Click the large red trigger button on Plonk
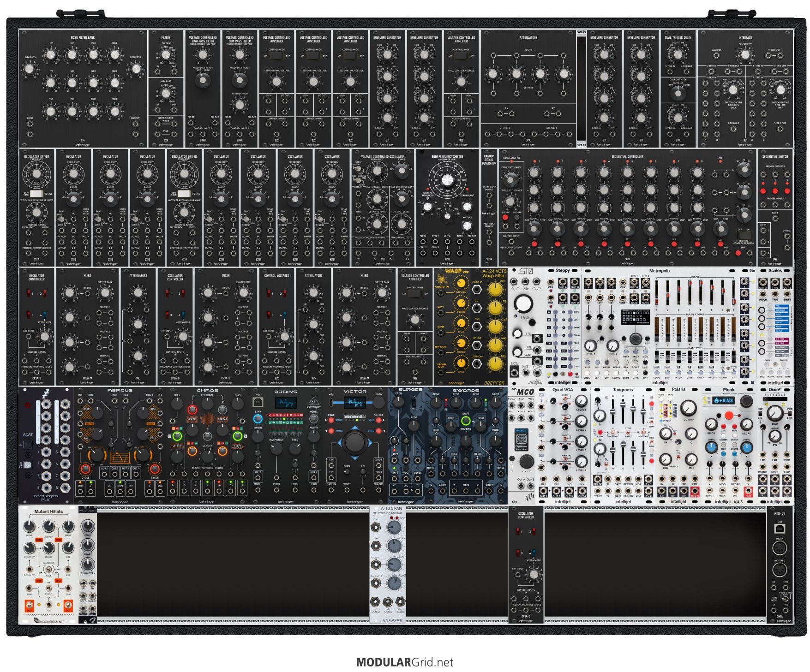 pos(729,415)
